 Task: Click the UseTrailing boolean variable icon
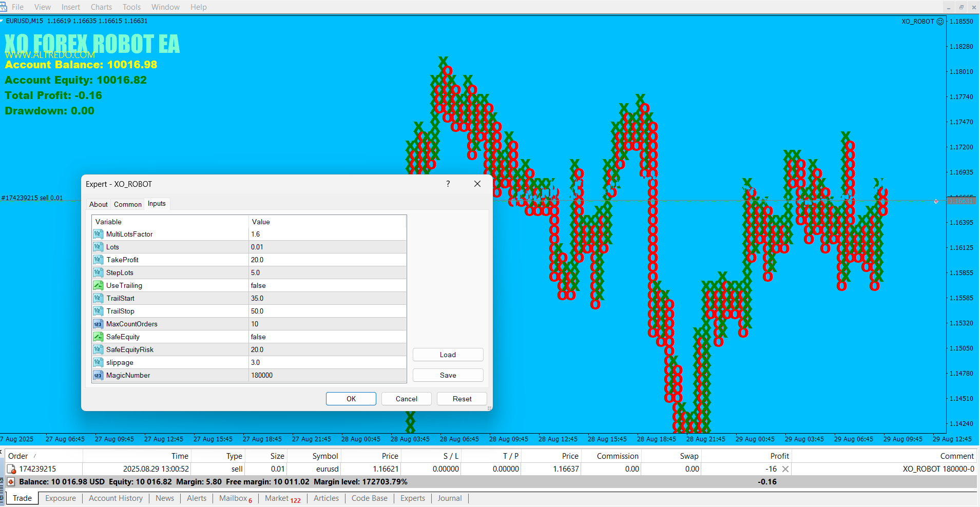98,285
